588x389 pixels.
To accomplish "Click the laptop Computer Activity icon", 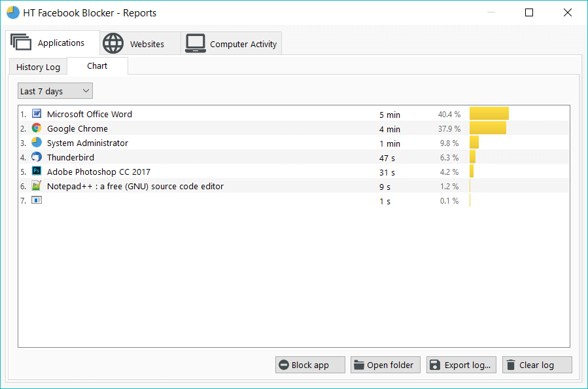I will point(196,43).
